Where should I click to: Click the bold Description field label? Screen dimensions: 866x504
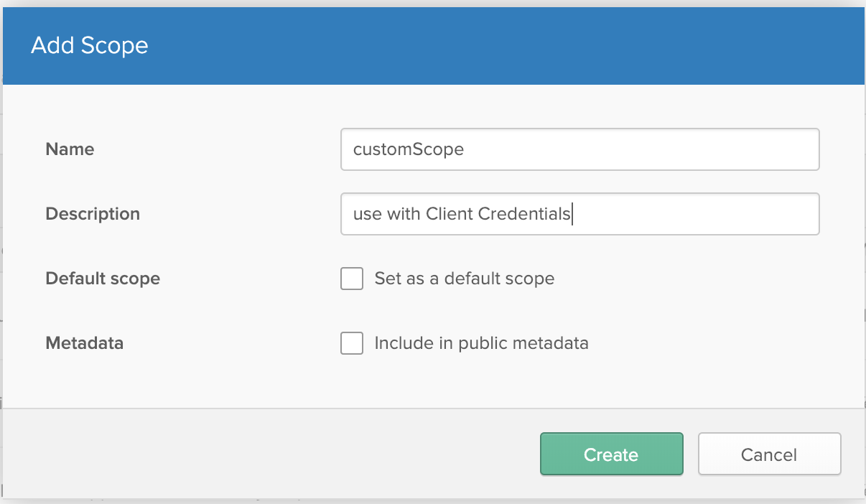click(x=93, y=214)
